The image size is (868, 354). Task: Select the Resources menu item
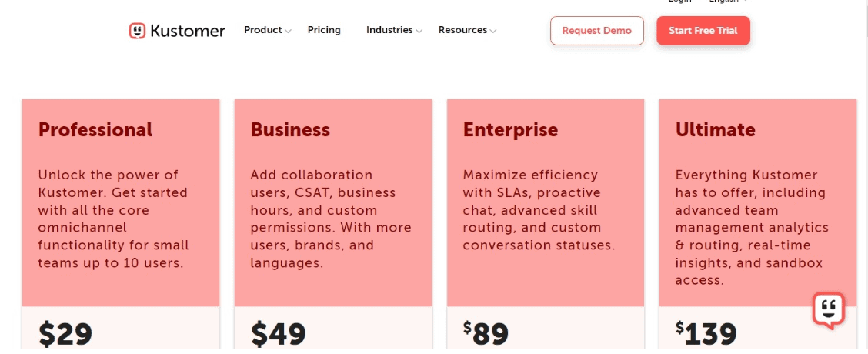coord(462,30)
